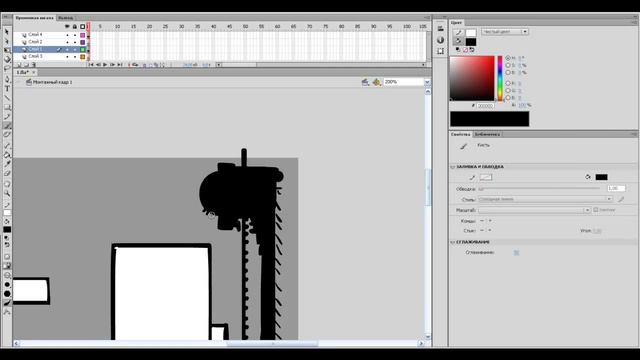Click the Play button under the timeline
The width and height of the screenshot is (640, 360).
point(105,65)
